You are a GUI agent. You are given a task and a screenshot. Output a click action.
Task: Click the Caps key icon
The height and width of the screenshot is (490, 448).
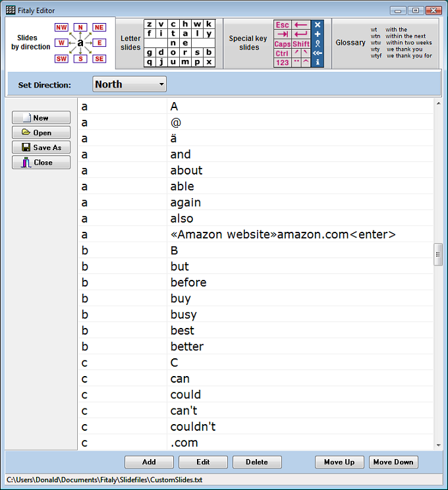282,44
